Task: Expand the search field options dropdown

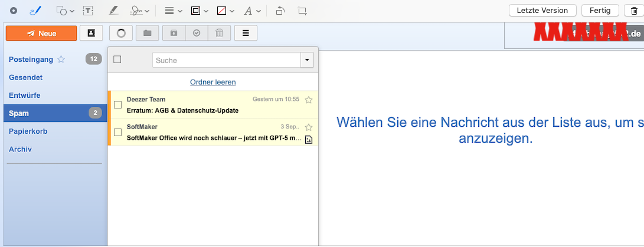Action: [306, 60]
